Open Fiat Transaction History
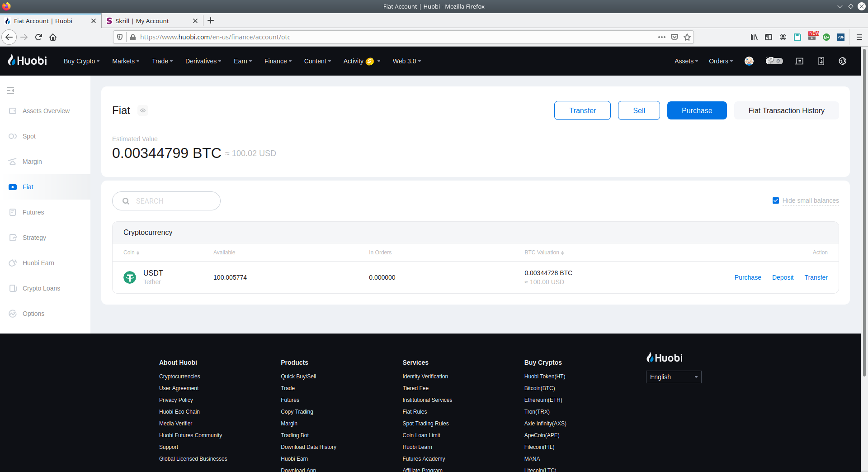 (x=787, y=110)
